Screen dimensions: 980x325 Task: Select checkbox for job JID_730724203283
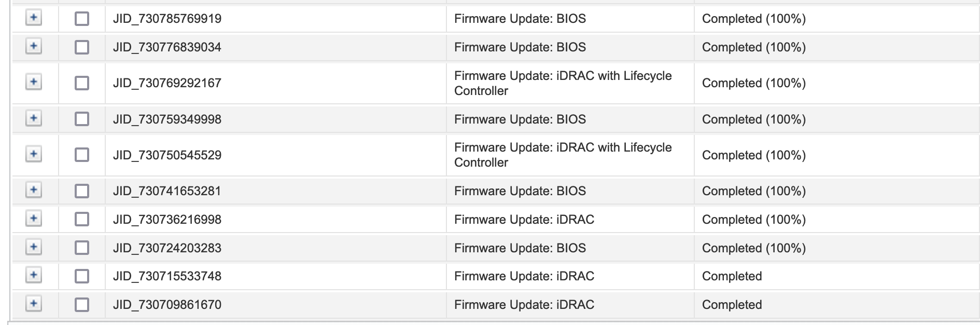tap(82, 248)
